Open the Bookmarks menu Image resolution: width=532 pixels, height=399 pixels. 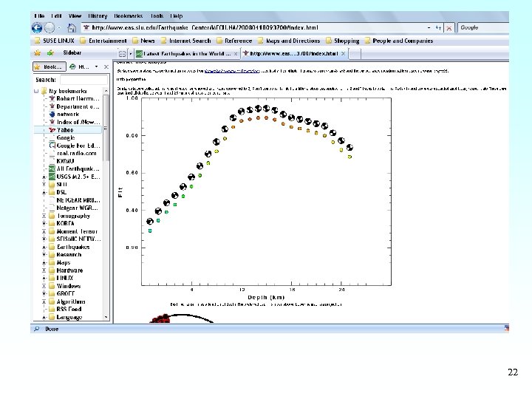127,16
